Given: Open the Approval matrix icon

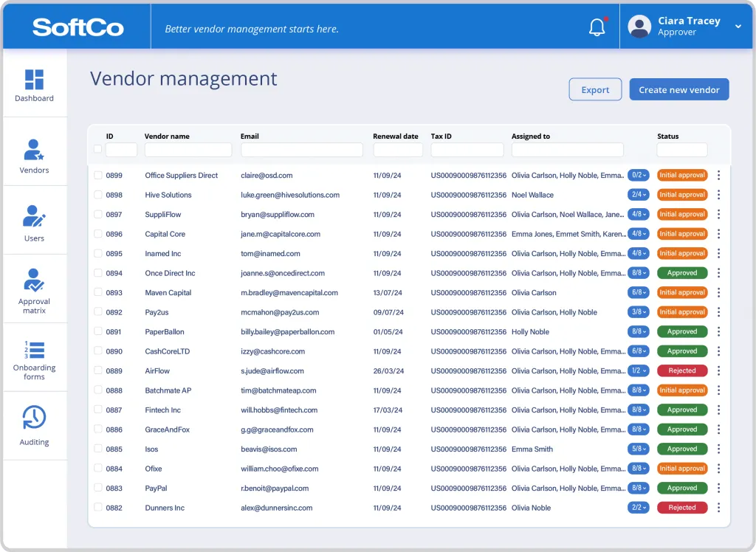Looking at the screenshot, I should coord(34,281).
